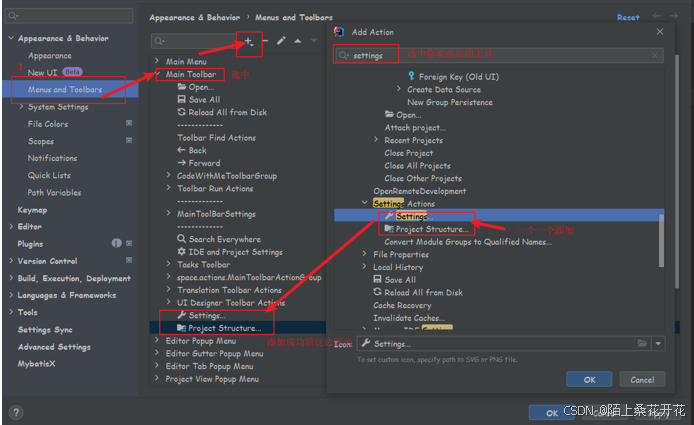Click the Reset link
694x425 pixels.
(628, 17)
